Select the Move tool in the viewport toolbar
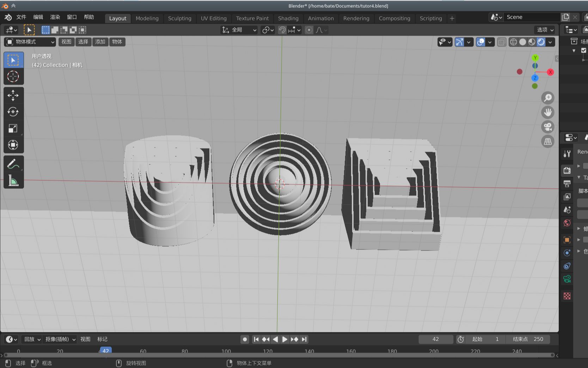 tap(13, 95)
